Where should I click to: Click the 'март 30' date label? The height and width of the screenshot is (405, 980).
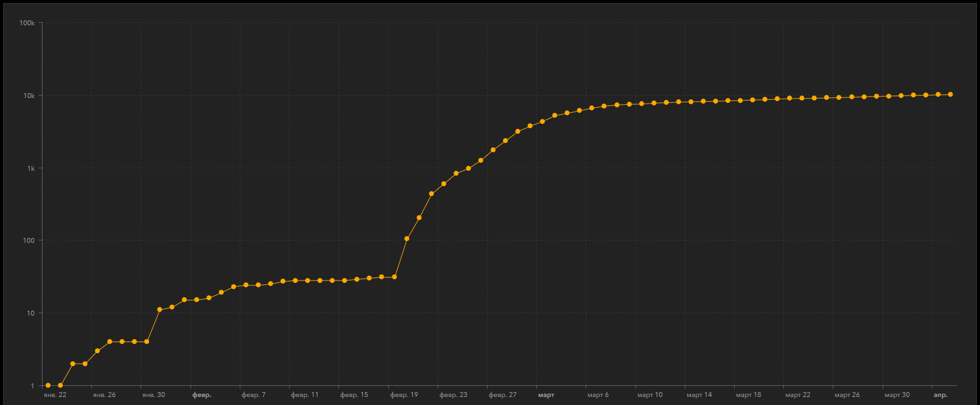click(897, 395)
